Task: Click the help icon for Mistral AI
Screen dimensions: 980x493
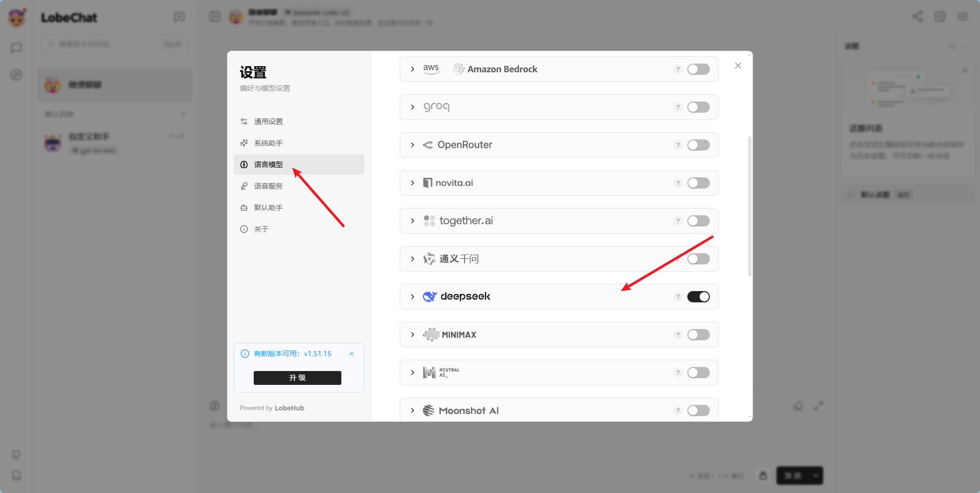Action: click(x=678, y=373)
